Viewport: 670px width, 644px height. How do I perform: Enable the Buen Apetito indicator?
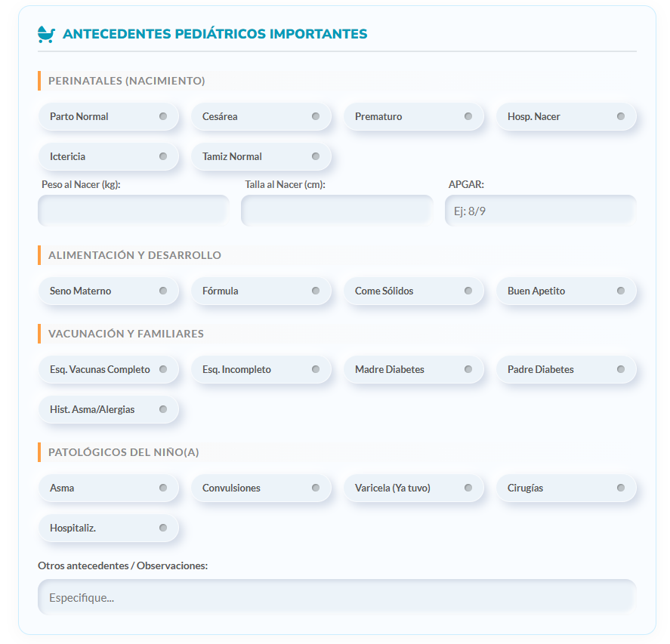567,291
